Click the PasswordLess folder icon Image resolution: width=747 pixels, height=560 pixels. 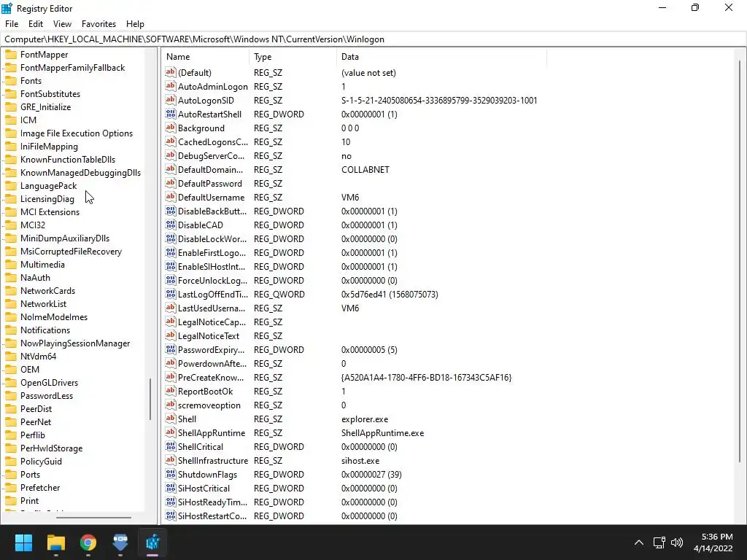[x=11, y=396]
